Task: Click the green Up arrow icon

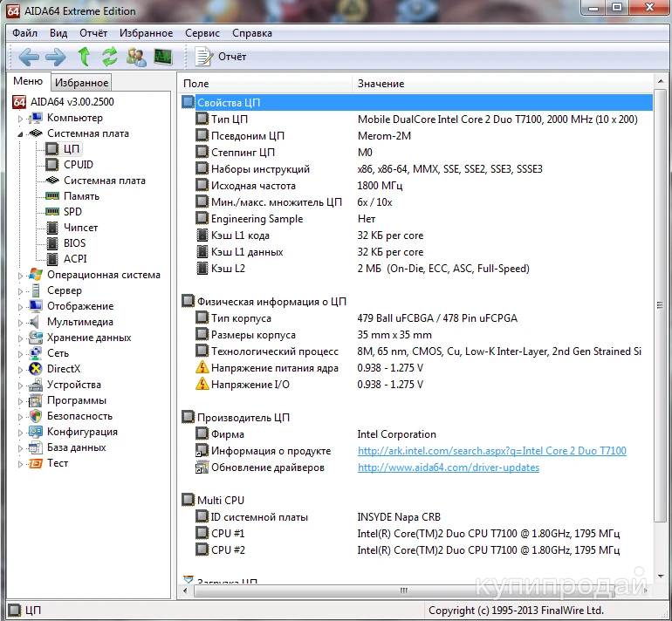Action: click(x=84, y=58)
